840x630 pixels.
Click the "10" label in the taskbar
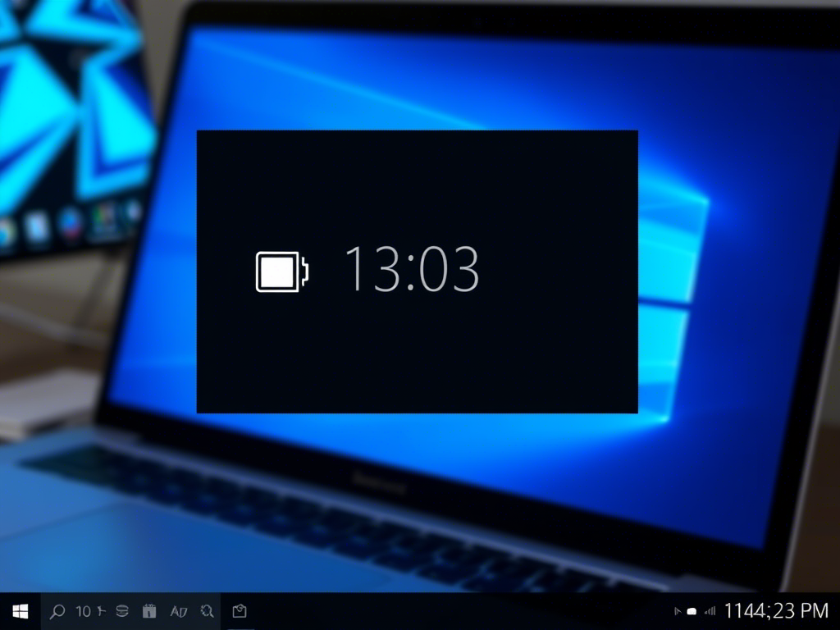pos(84,611)
